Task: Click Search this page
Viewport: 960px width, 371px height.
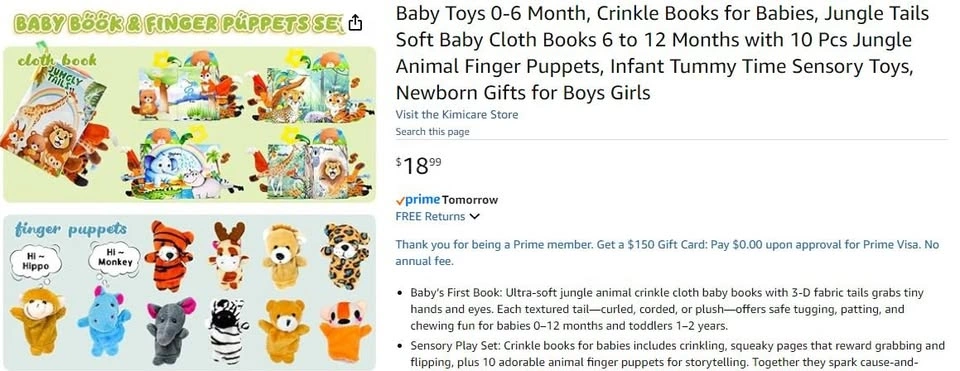Action: (432, 132)
